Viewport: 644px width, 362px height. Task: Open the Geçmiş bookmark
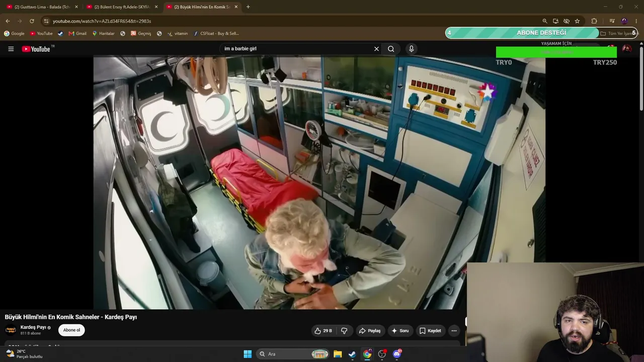(141, 34)
